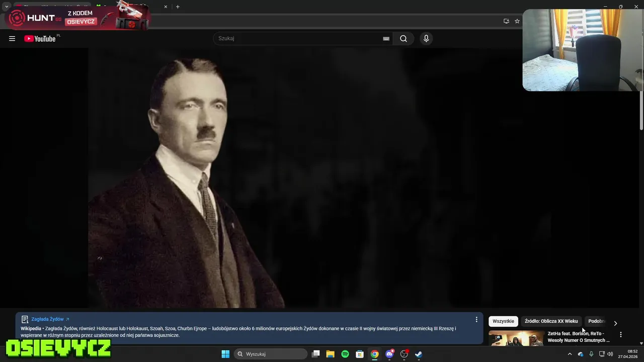Screen dimensions: 644x362
Task: Open network settings tray icon
Action: click(602, 354)
